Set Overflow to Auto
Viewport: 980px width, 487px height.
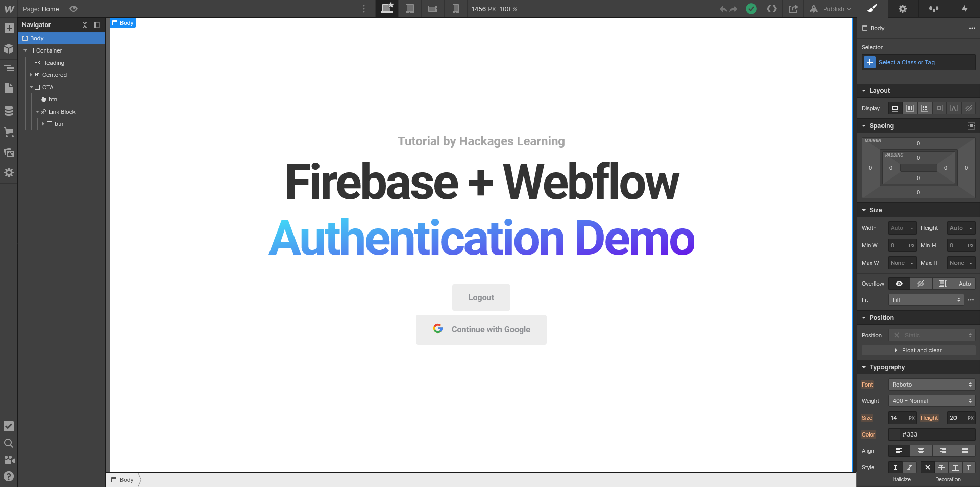pyautogui.click(x=965, y=284)
